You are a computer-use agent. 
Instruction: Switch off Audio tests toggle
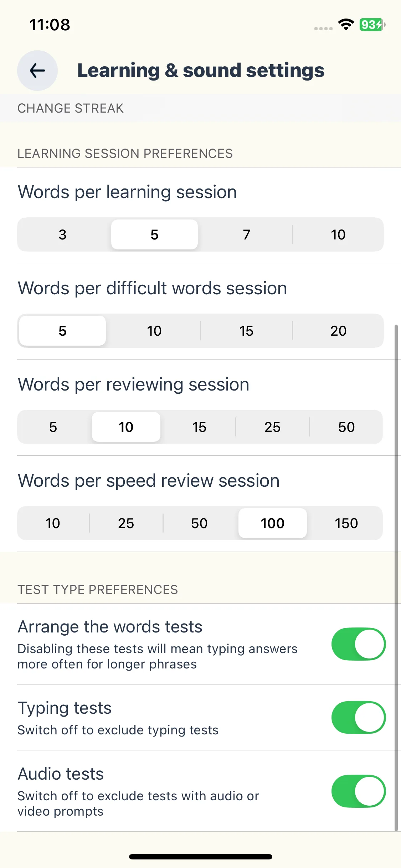tap(359, 791)
